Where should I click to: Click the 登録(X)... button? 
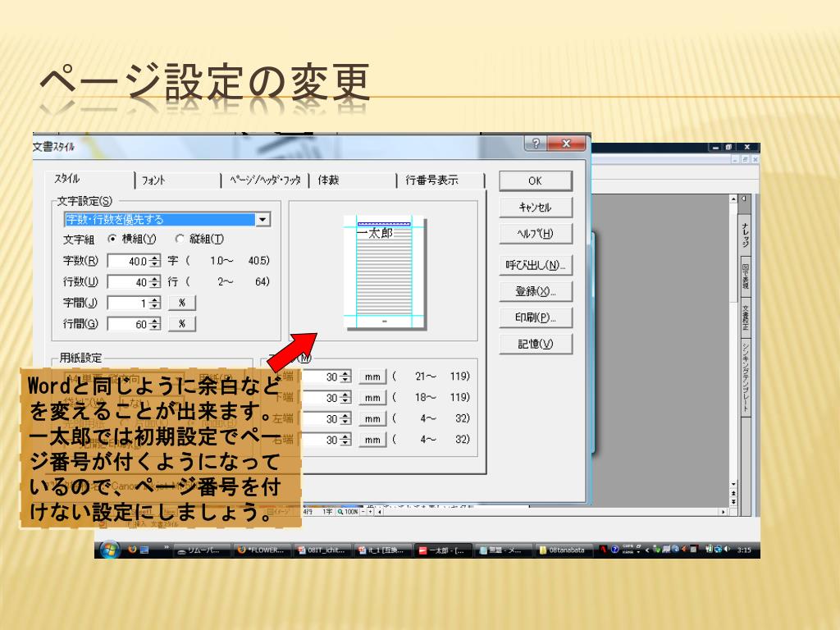pyautogui.click(x=535, y=291)
